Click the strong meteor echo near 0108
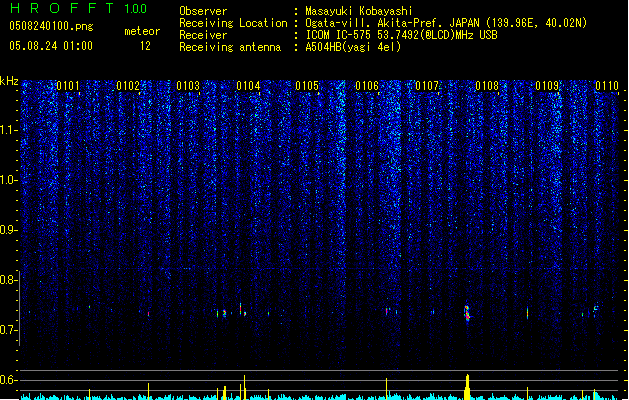Screen dimensions: 629x400 [x=467, y=313]
